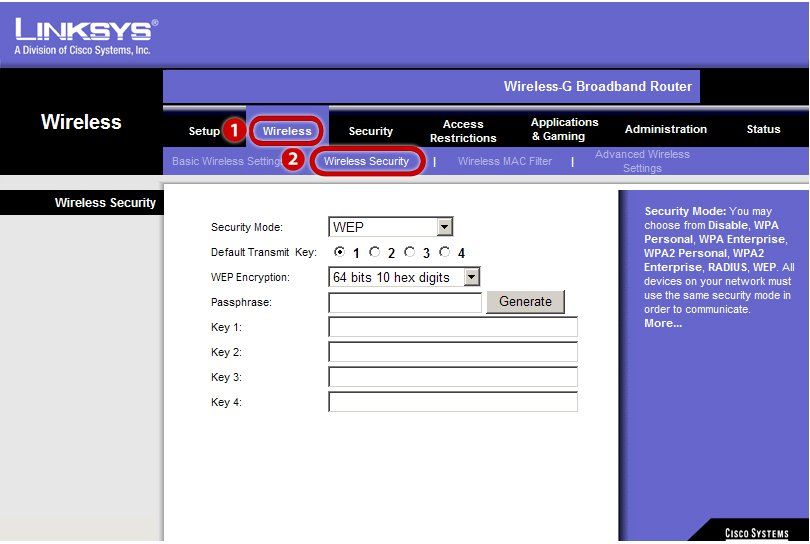This screenshot has width=810, height=544.
Task: Open Basic Wireless Settings subtab
Action: [227, 161]
